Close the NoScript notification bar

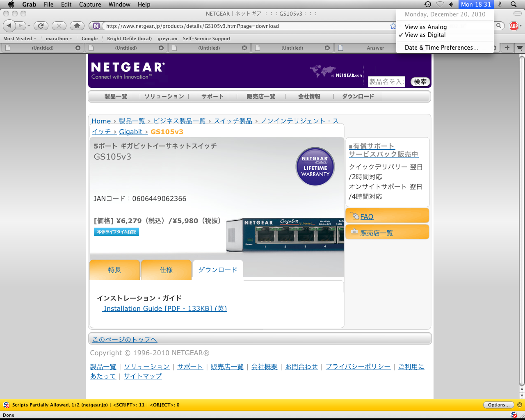519,405
